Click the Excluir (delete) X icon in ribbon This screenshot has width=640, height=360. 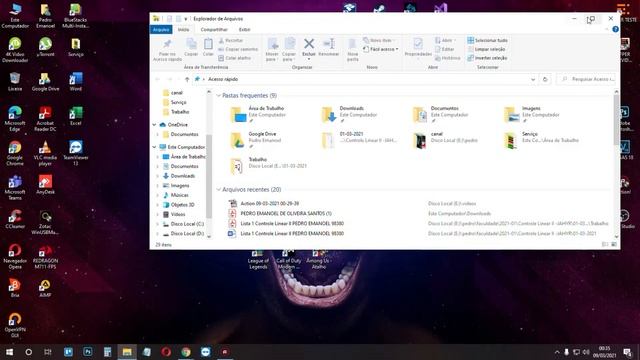[x=309, y=43]
